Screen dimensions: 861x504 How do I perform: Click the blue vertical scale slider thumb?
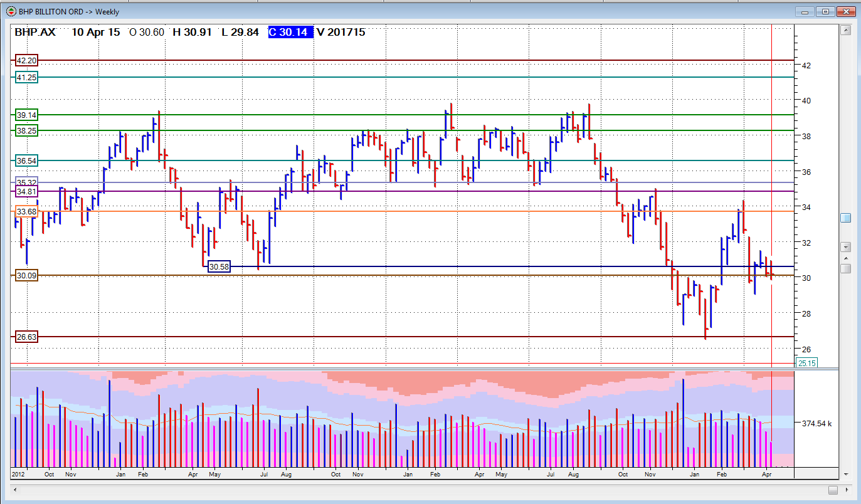click(x=845, y=218)
